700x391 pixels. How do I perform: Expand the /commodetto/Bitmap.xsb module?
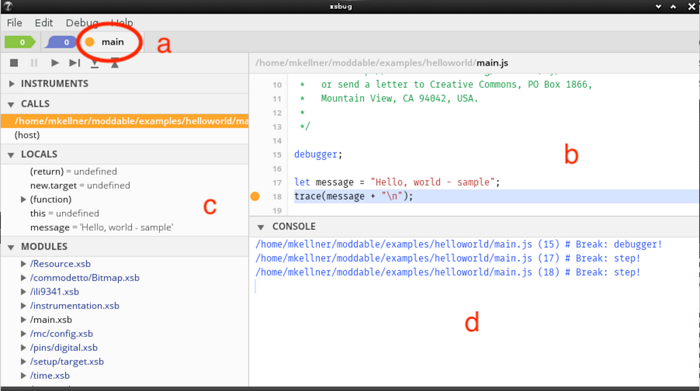23,278
